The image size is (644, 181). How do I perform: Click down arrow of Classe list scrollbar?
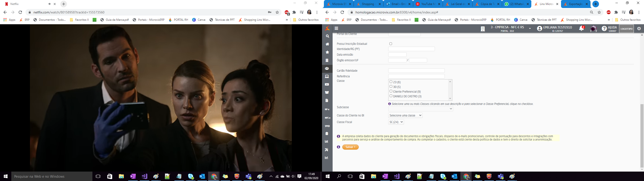pos(450,99)
